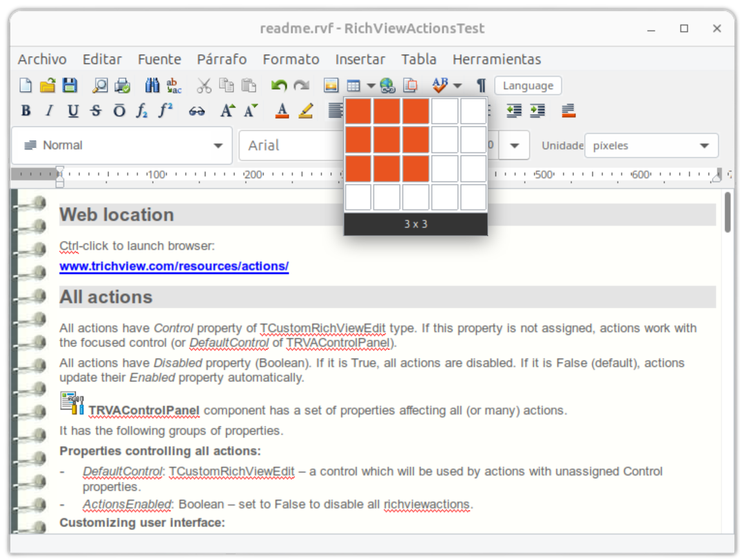Click the Insert picture icon
The image size is (740, 560).
[331, 85]
